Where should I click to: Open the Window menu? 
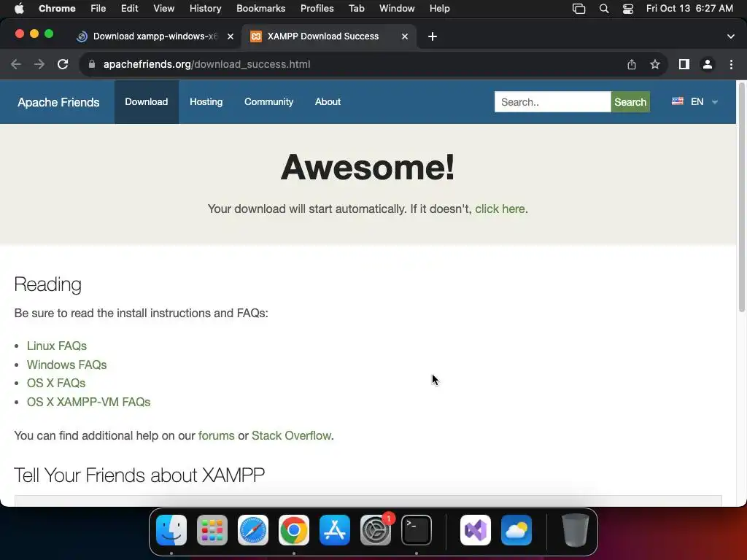pos(397,9)
